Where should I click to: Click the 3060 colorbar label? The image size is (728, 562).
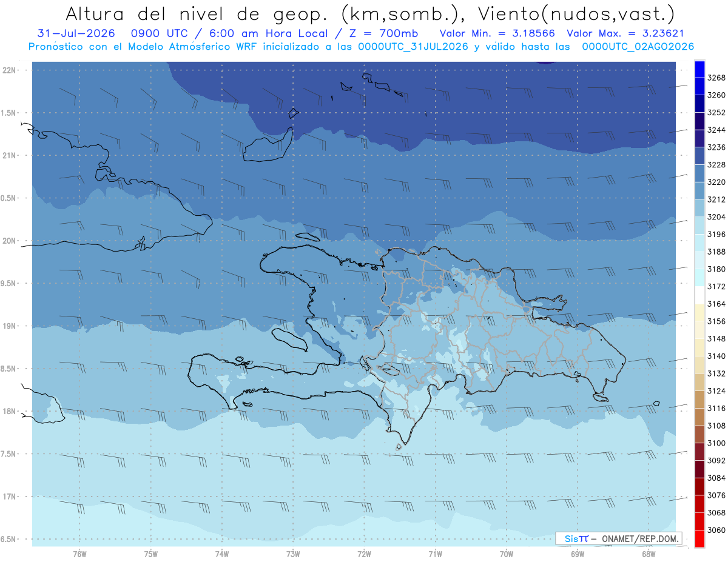[716, 530]
